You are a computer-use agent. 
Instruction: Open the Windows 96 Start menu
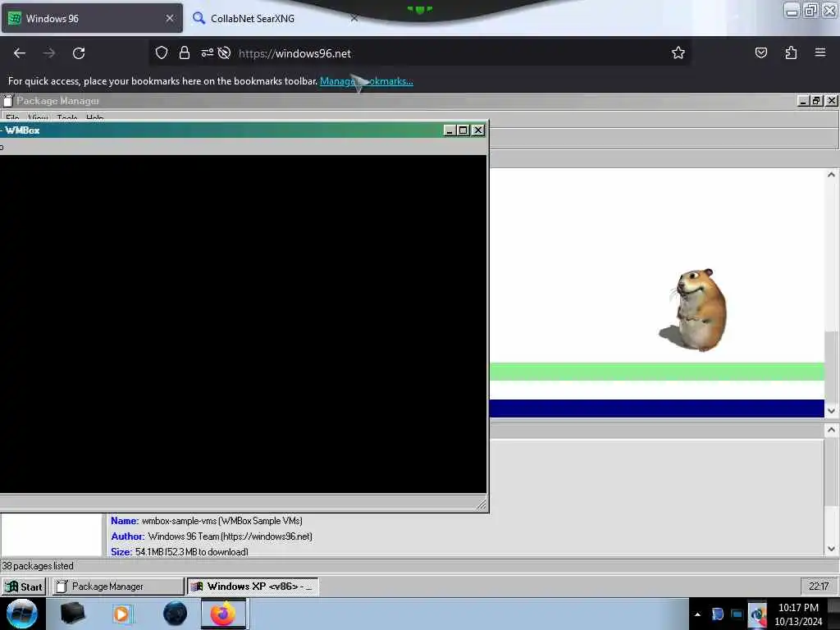[24, 587]
